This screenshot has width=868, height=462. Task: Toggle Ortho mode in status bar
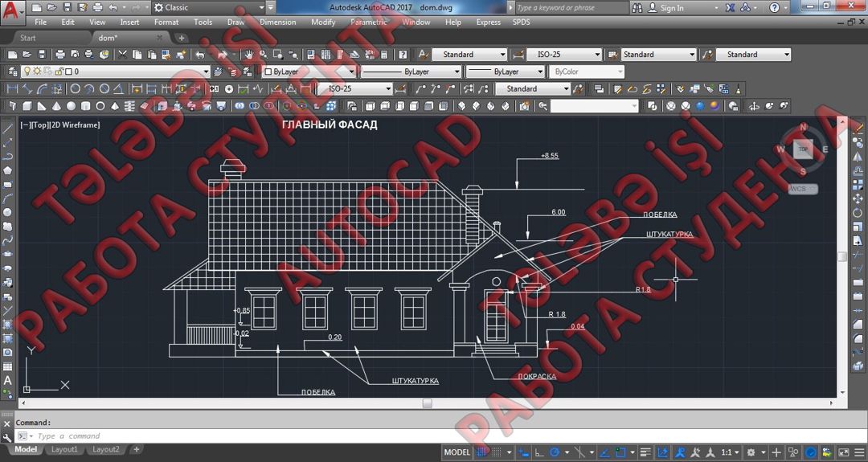click(x=540, y=452)
